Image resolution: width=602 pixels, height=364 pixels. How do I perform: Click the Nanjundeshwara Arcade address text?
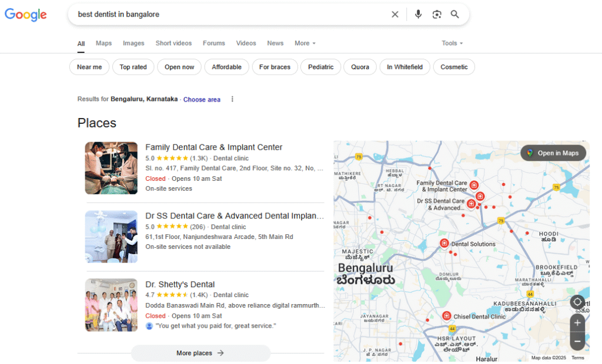(219, 237)
